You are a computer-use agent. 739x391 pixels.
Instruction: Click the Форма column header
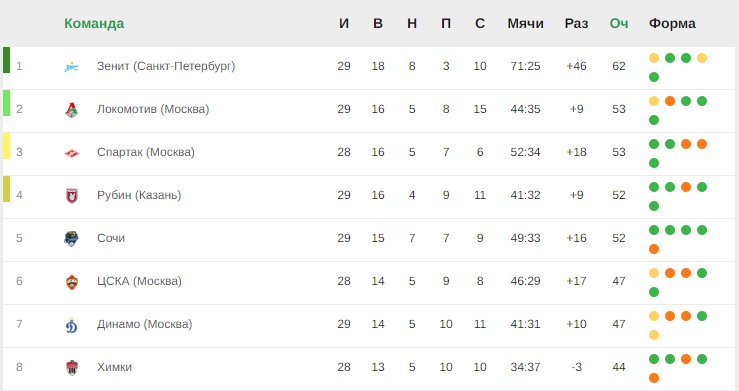(672, 24)
